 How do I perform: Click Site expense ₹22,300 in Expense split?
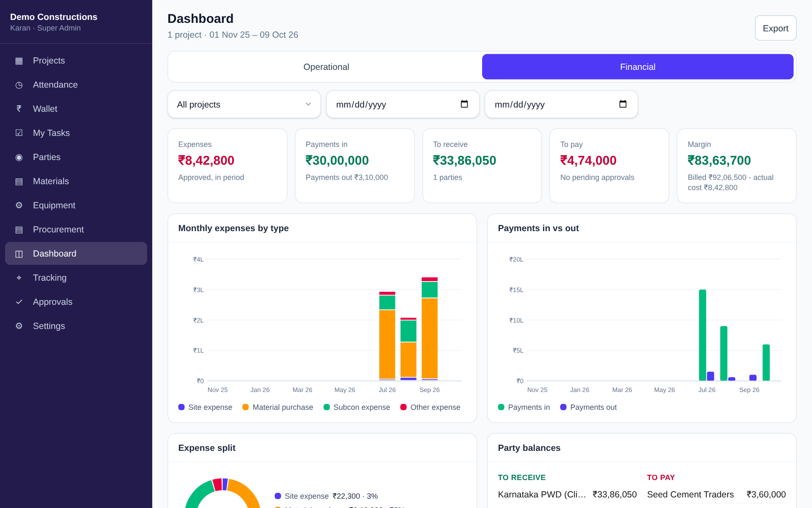click(x=326, y=496)
